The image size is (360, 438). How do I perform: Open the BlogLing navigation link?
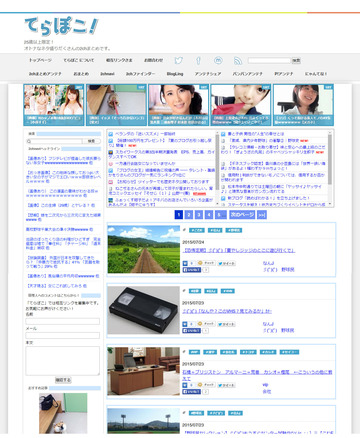(x=175, y=74)
